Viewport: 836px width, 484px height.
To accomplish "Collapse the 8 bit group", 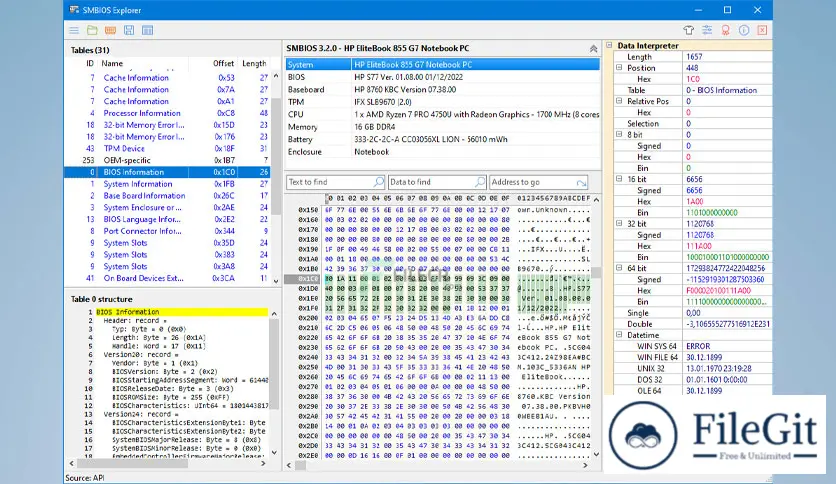I will [x=619, y=134].
